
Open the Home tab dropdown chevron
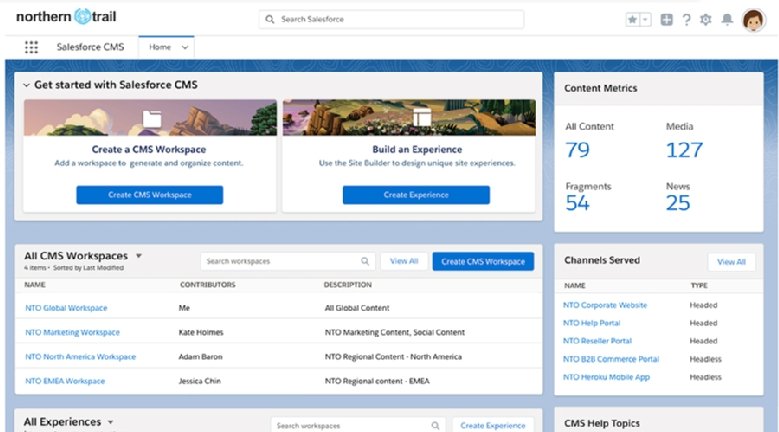(185, 48)
